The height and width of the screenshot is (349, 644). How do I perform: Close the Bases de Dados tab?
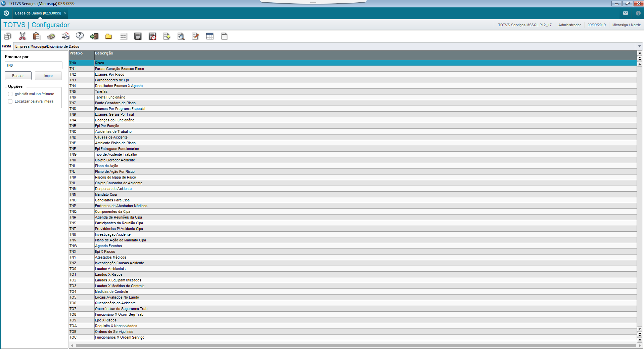65,13
